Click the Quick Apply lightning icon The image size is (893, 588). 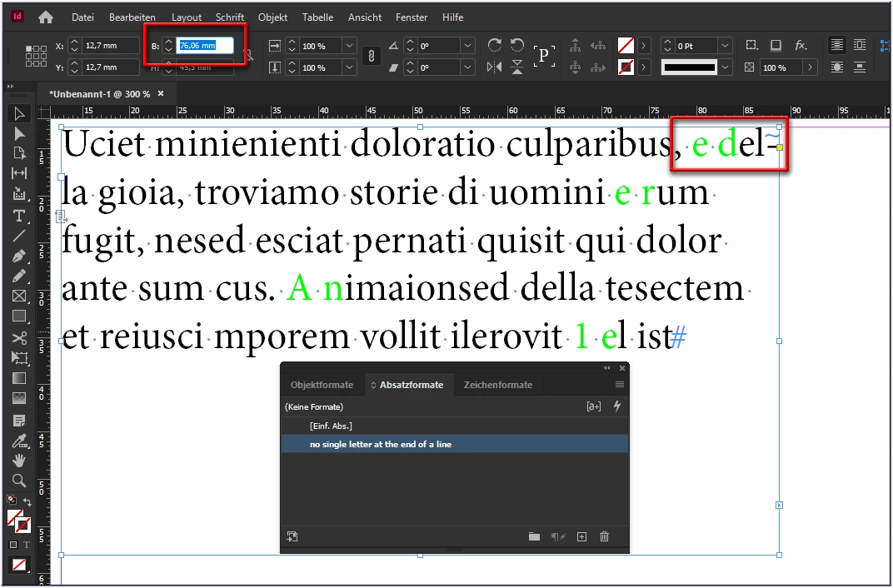click(x=616, y=406)
